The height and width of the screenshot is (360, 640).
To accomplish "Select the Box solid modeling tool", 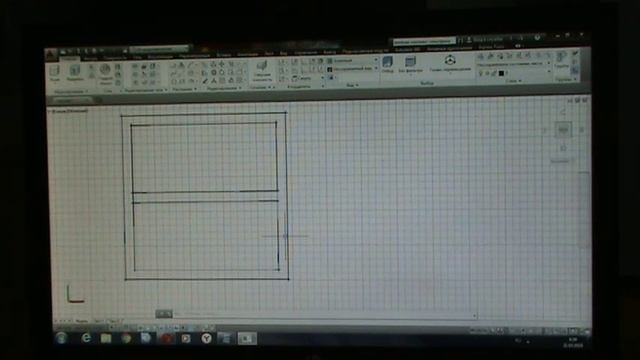I will click(54, 73).
